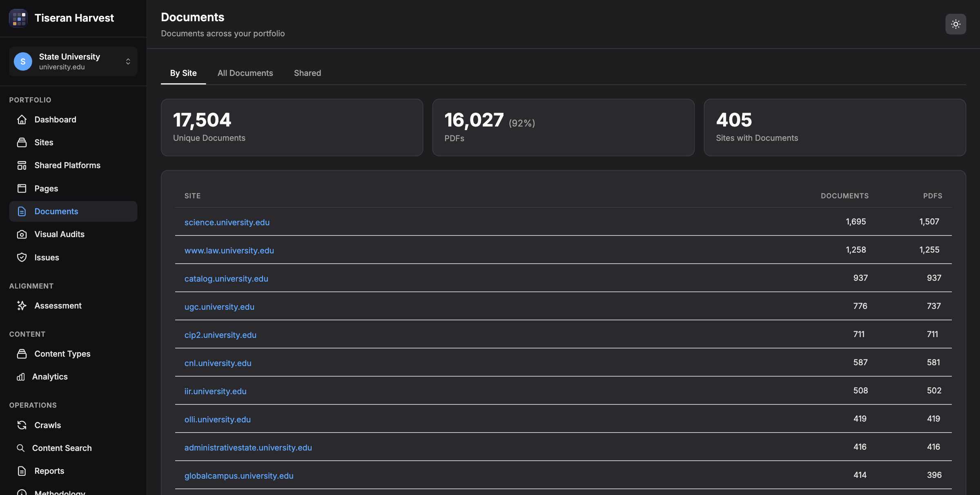980x495 pixels.
Task: Open ugc.university.edu link
Action: pyautogui.click(x=219, y=307)
